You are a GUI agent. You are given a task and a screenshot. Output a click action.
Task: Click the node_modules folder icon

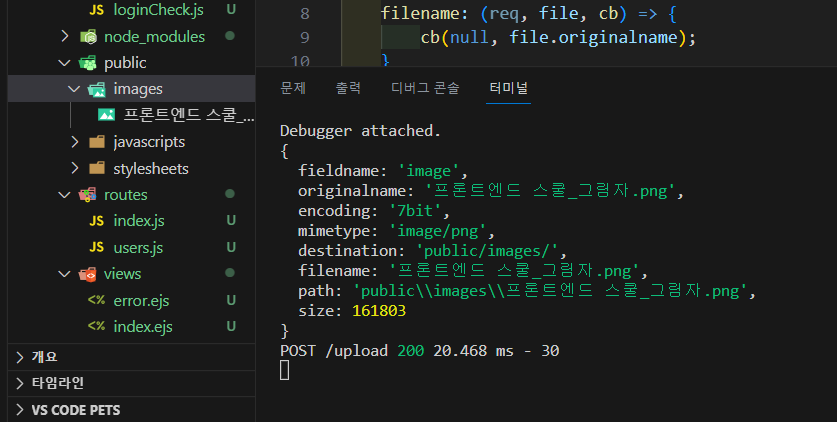[88, 36]
